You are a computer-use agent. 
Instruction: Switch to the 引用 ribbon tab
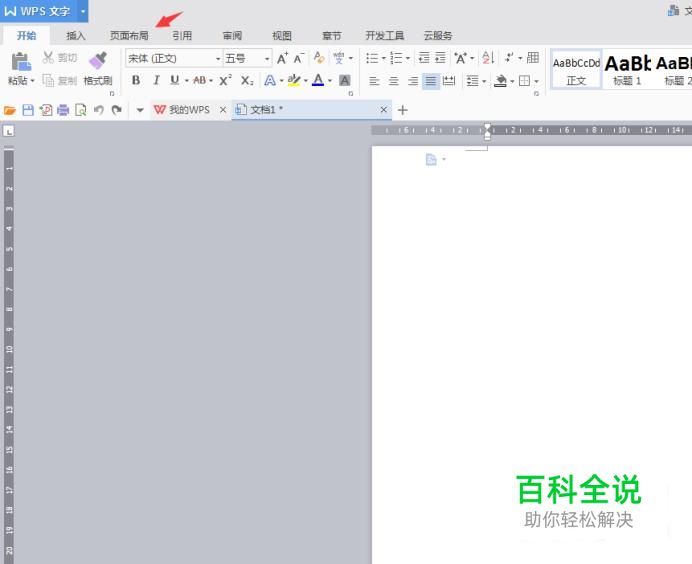pyautogui.click(x=182, y=35)
